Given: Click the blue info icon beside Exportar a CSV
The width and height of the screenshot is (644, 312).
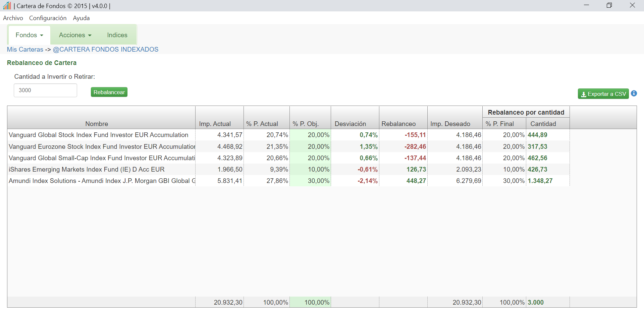Looking at the screenshot, I should pyautogui.click(x=634, y=93).
